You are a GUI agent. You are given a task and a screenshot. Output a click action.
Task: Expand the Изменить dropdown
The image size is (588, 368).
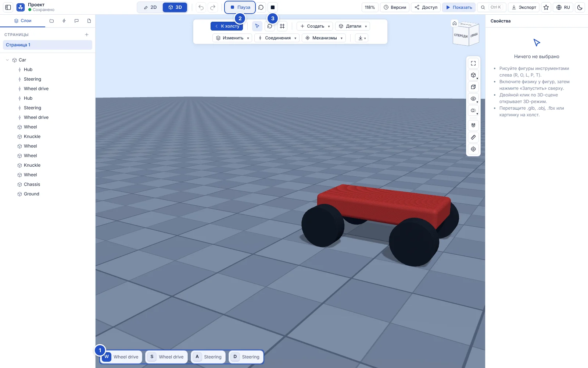tap(232, 38)
